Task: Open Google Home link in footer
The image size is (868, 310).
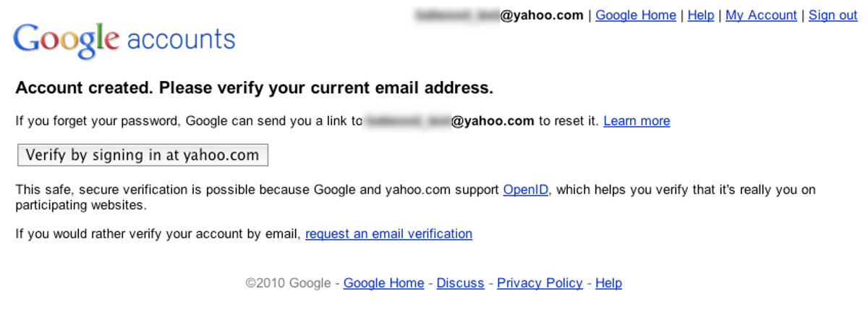Action: tap(383, 283)
